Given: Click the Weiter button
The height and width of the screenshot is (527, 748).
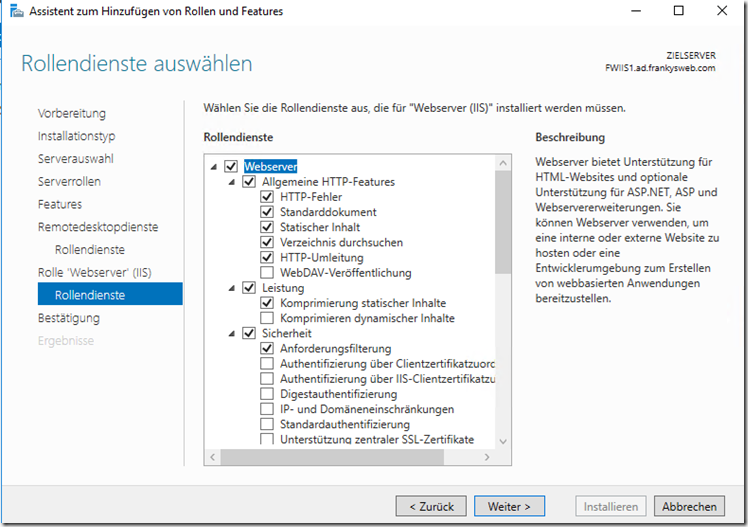Looking at the screenshot, I should (x=509, y=506).
